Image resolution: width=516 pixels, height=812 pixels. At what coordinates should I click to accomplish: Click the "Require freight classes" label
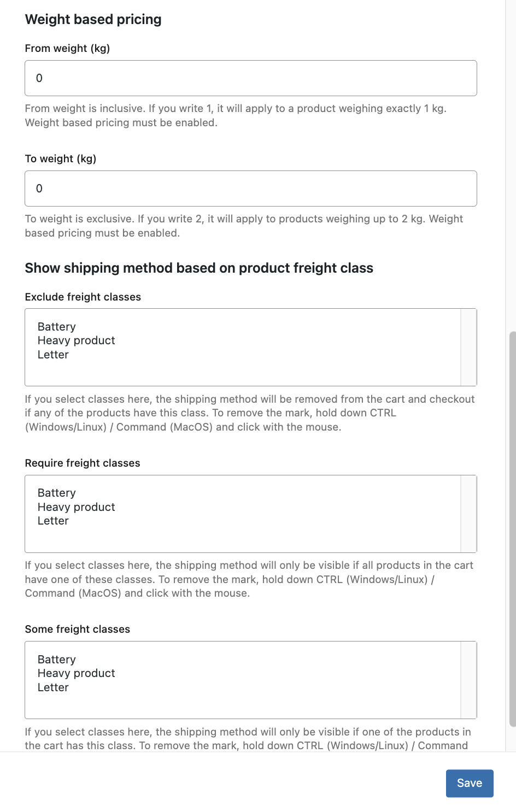click(x=83, y=463)
